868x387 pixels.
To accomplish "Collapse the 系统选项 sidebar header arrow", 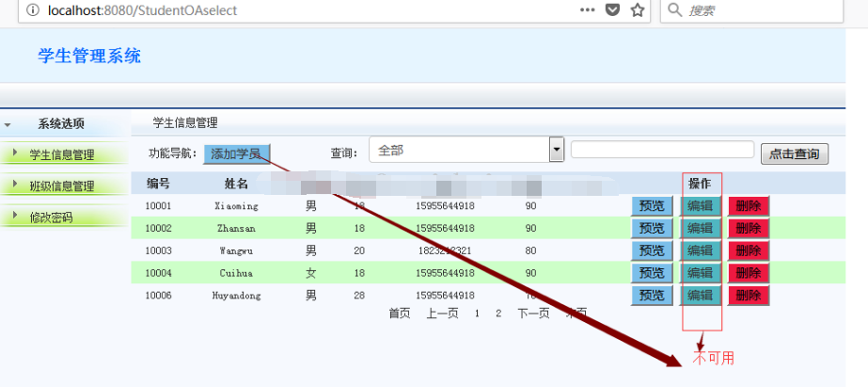I will click(x=8, y=124).
